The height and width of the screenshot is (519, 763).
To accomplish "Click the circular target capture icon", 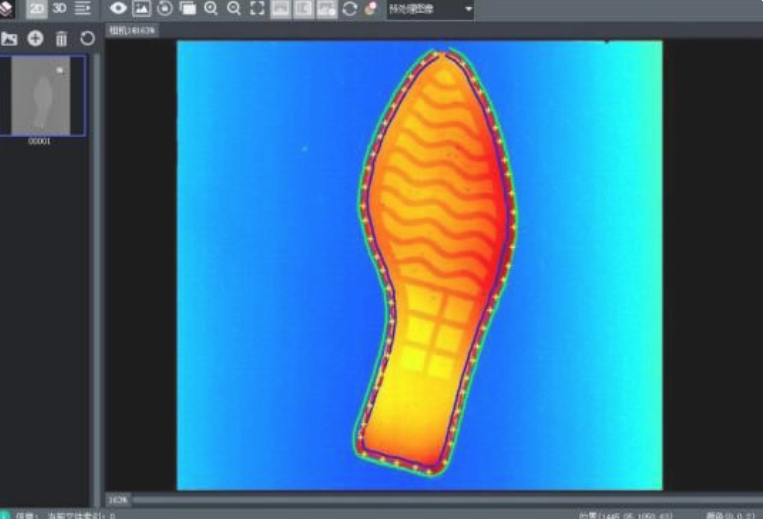I will 165,9.
